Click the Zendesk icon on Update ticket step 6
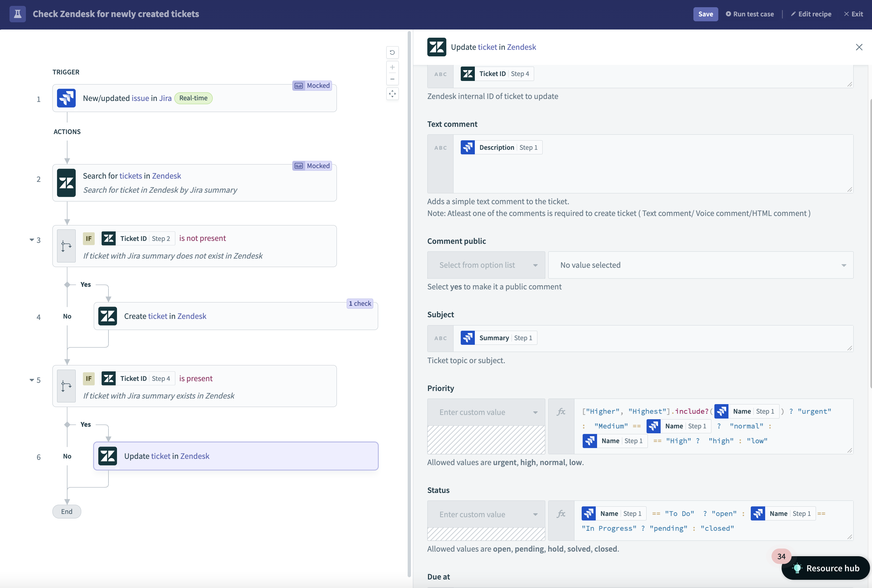 click(106, 456)
